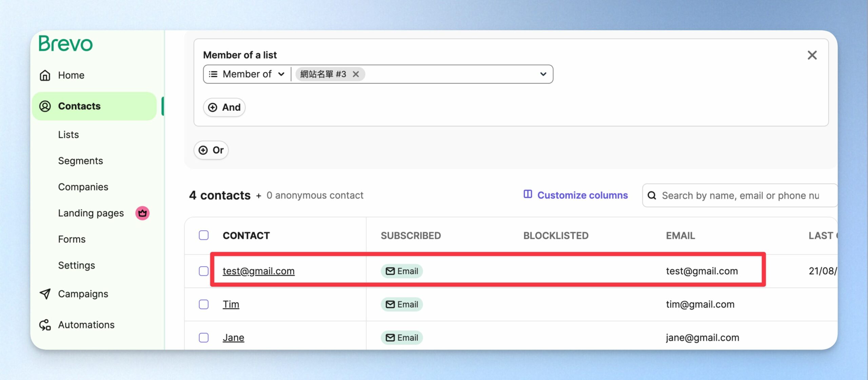Check the test@gmail.com row checkbox
Image resolution: width=868 pixels, height=380 pixels.
[204, 271]
